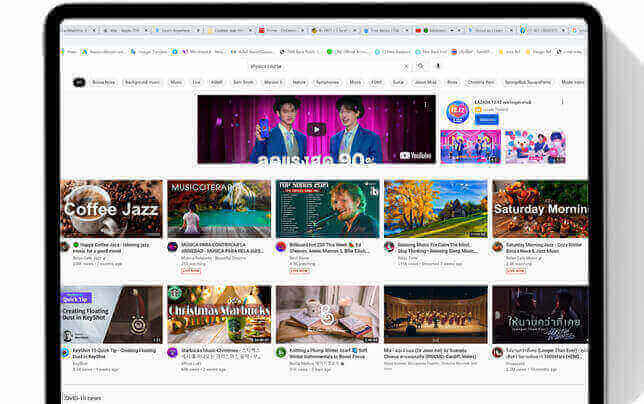Click the KeyShot video channel avatar

point(65,353)
